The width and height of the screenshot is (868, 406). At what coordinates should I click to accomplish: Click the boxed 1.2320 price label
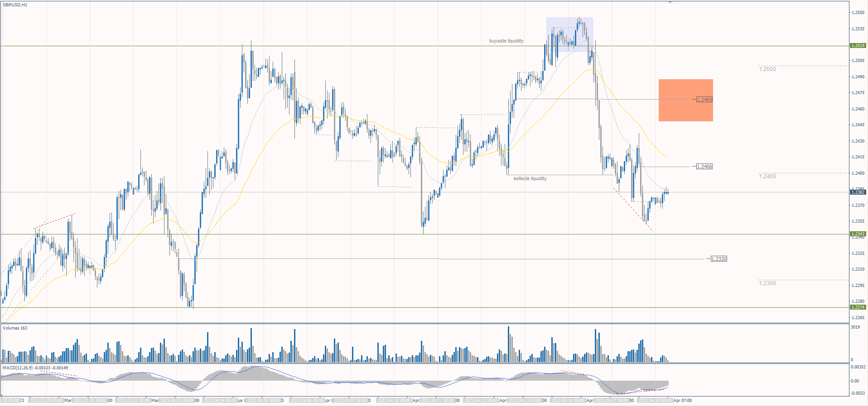tap(719, 259)
